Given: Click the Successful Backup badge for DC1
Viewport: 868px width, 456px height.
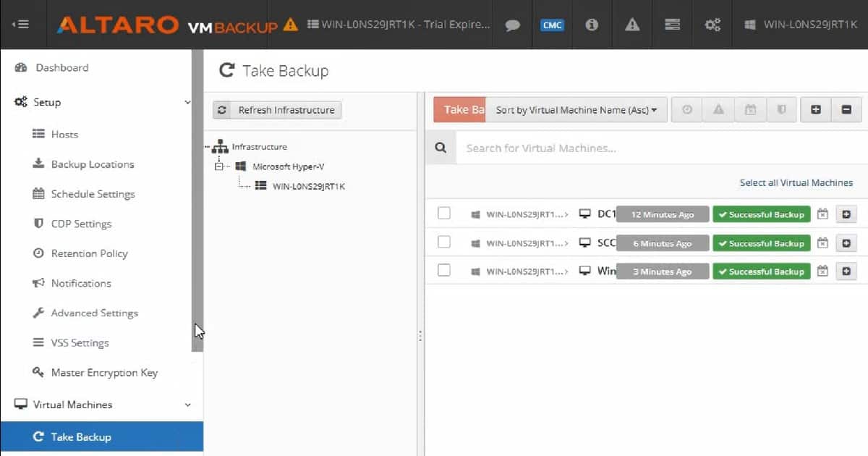Looking at the screenshot, I should pyautogui.click(x=762, y=214).
